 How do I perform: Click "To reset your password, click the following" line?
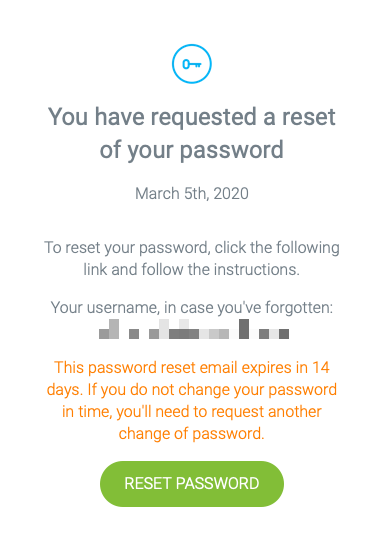coord(192,248)
